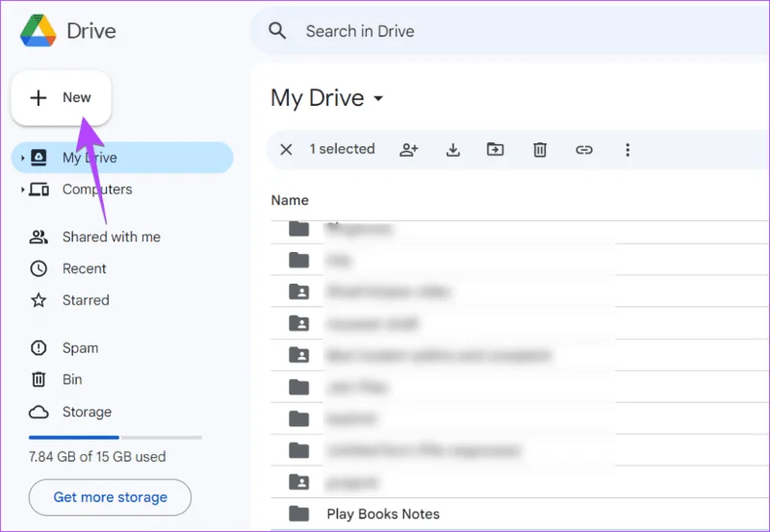
Task: Select the Play Books Notes folder
Action: [x=520, y=514]
